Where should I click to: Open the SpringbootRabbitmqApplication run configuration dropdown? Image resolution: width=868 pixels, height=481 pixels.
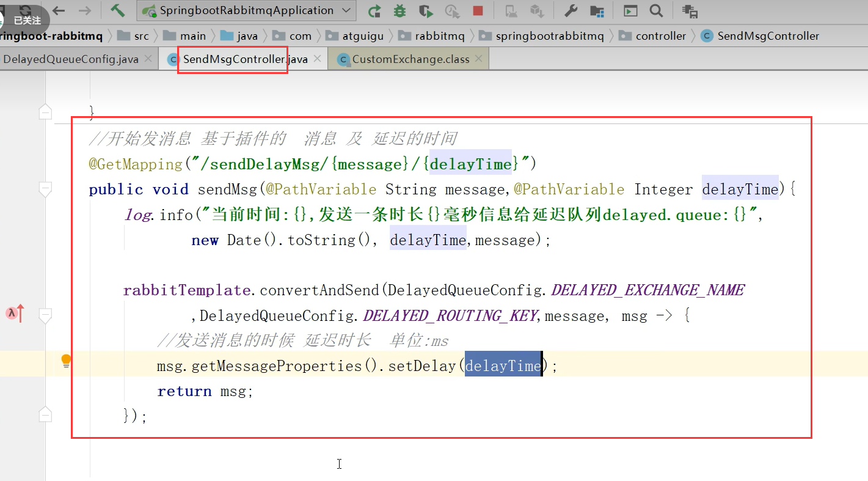point(247,10)
